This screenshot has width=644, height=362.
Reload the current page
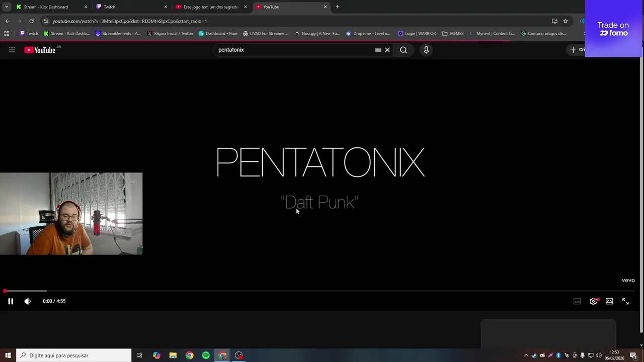coord(31,21)
